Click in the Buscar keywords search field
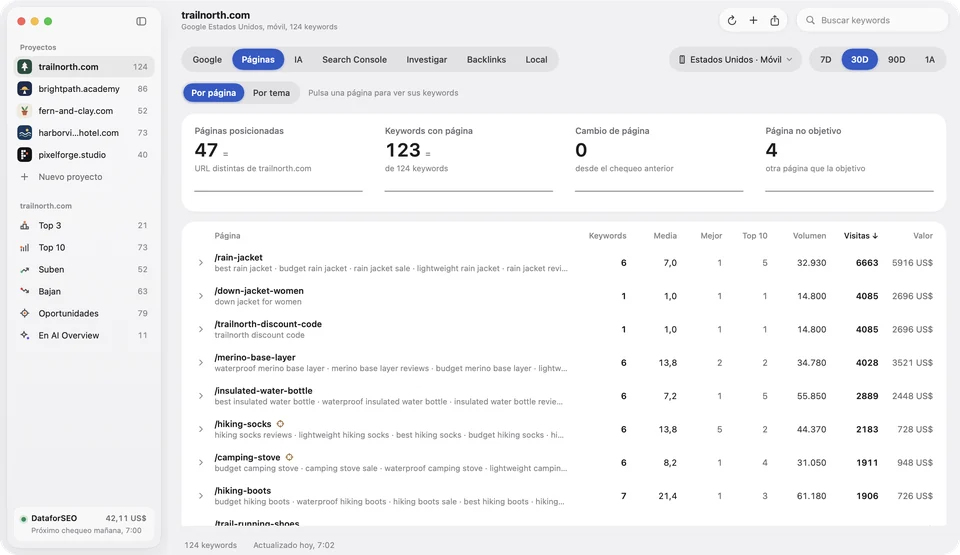This screenshot has height=555, width=960. (x=872, y=20)
